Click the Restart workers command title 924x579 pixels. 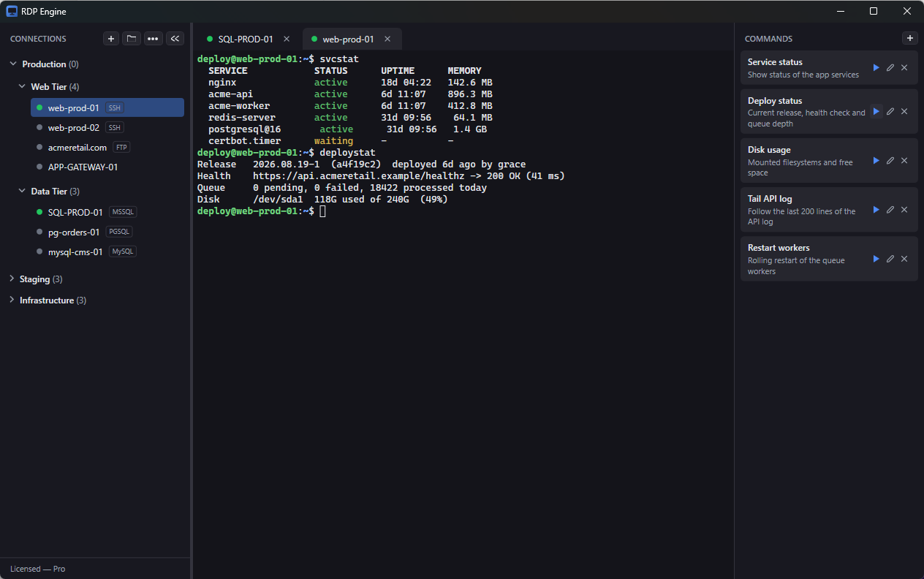pos(779,248)
